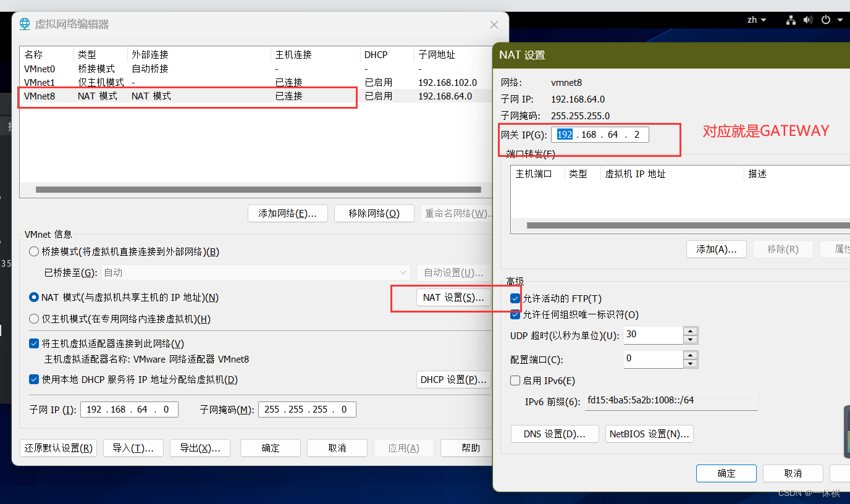Open NAT 设置 button

tap(453, 297)
